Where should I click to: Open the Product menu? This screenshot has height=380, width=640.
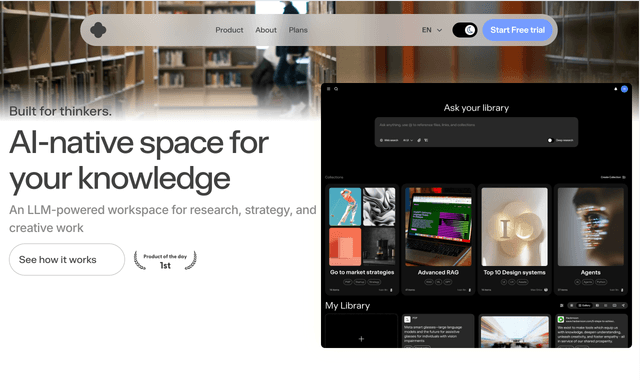(x=229, y=30)
